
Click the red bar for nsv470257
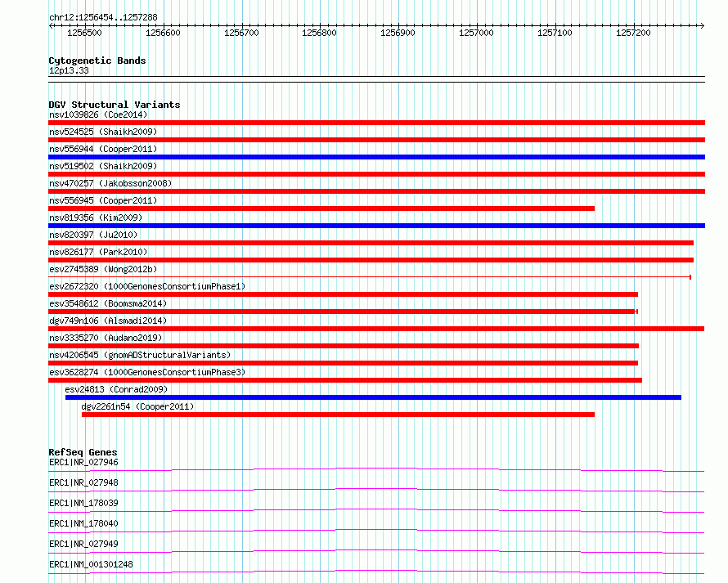click(376, 191)
